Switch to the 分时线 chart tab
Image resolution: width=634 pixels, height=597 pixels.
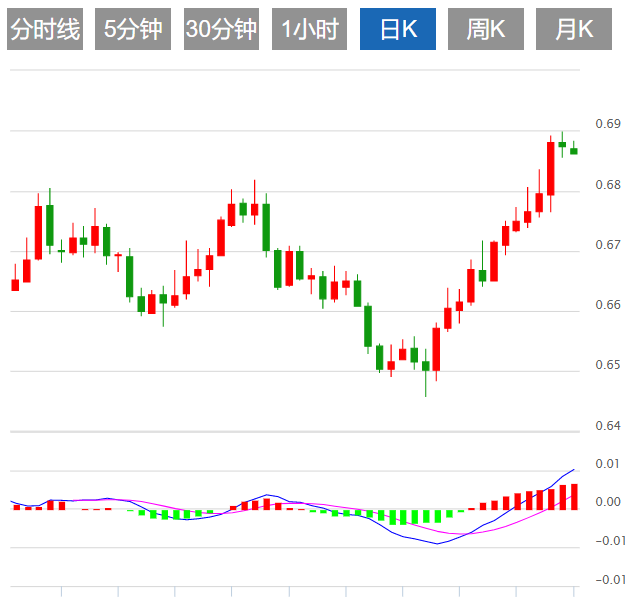[x=45, y=29]
